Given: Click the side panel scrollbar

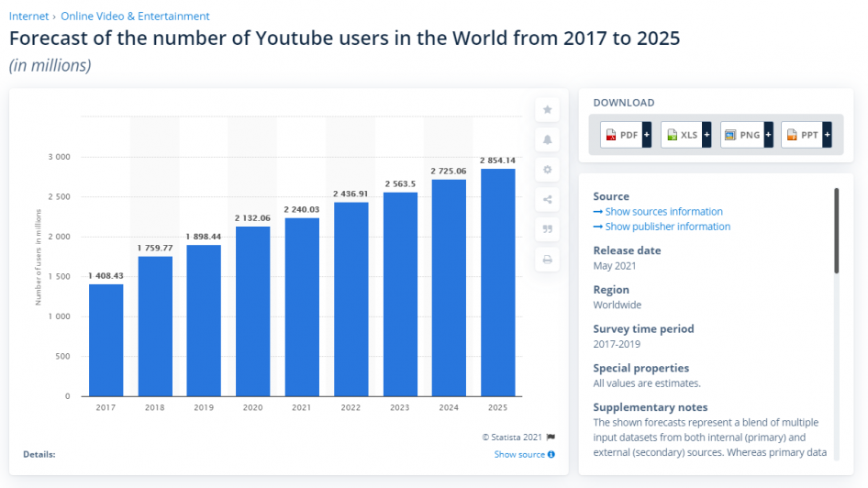Looking at the screenshot, I should click(837, 231).
